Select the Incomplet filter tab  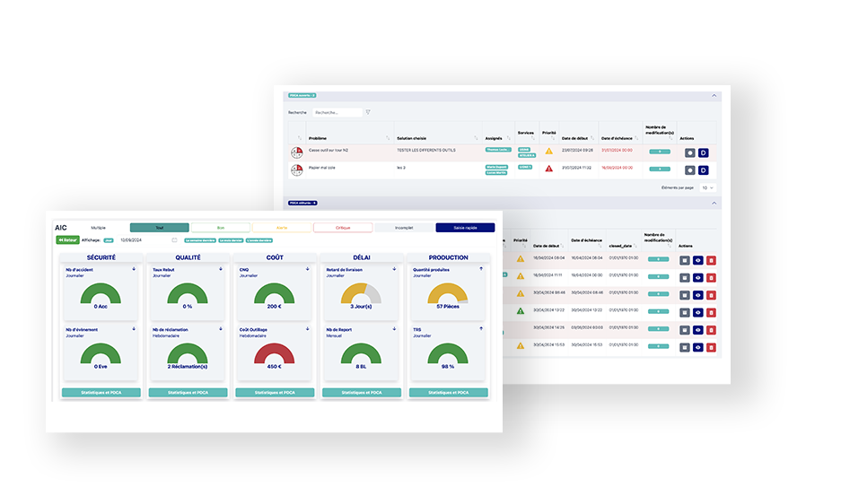pyautogui.click(x=404, y=228)
